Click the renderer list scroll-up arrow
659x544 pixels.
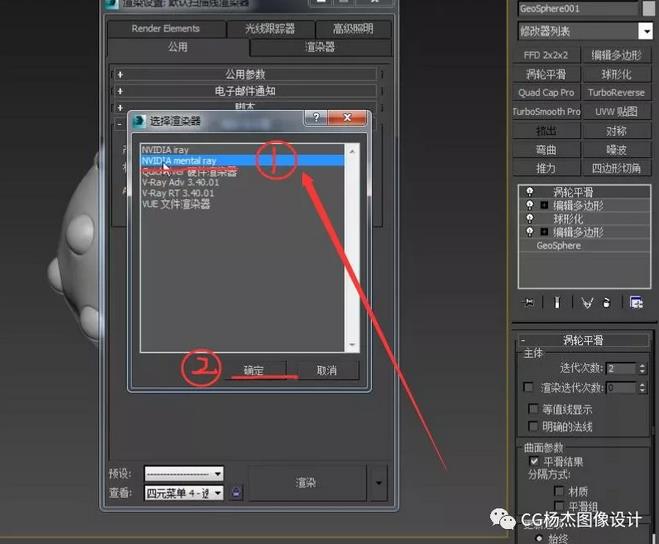352,151
